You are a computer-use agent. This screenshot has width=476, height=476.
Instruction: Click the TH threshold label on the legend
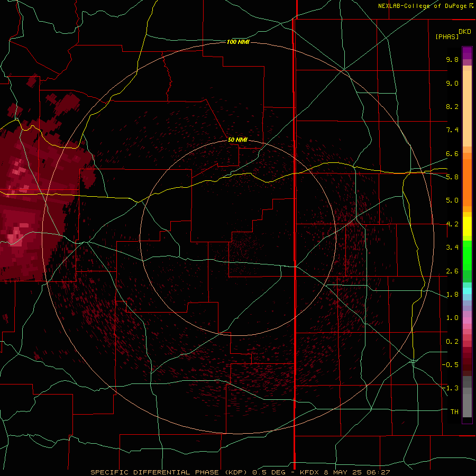coord(454,412)
